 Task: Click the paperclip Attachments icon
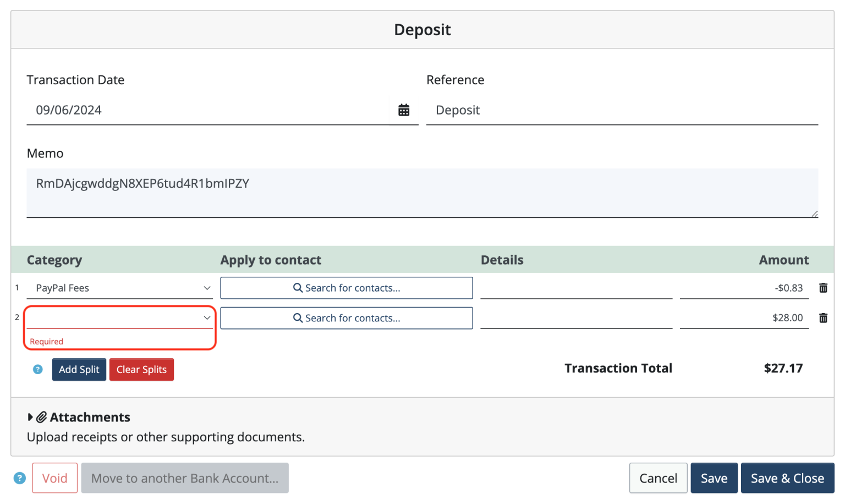click(x=41, y=417)
